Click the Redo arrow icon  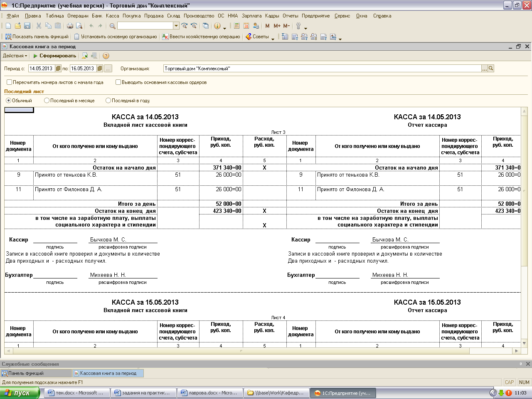point(100,26)
